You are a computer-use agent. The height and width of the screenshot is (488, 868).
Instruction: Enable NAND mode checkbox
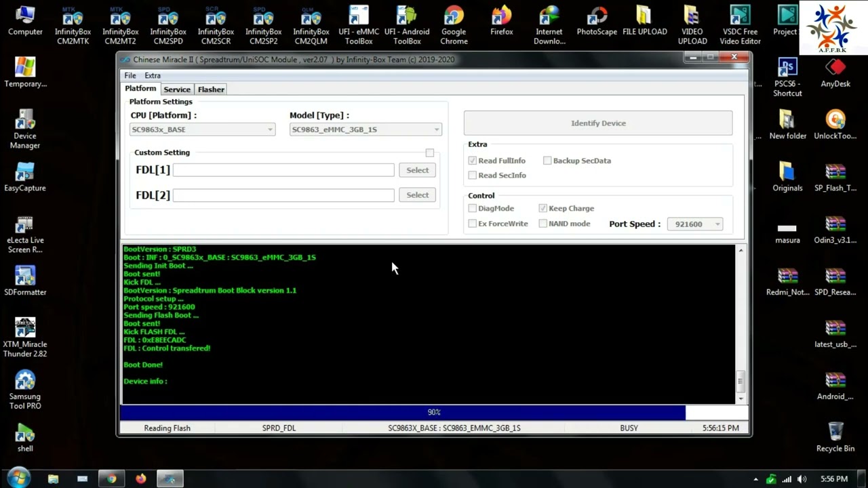pyautogui.click(x=543, y=224)
